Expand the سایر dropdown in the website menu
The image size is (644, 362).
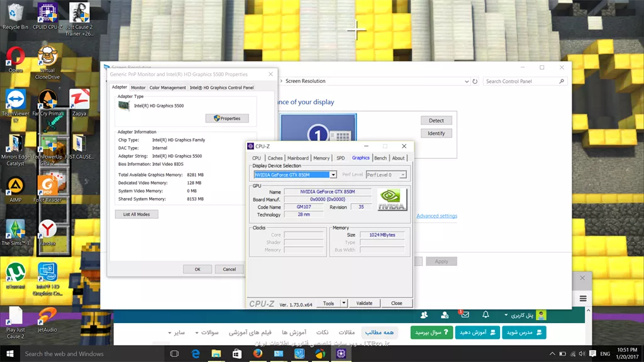pos(177,332)
